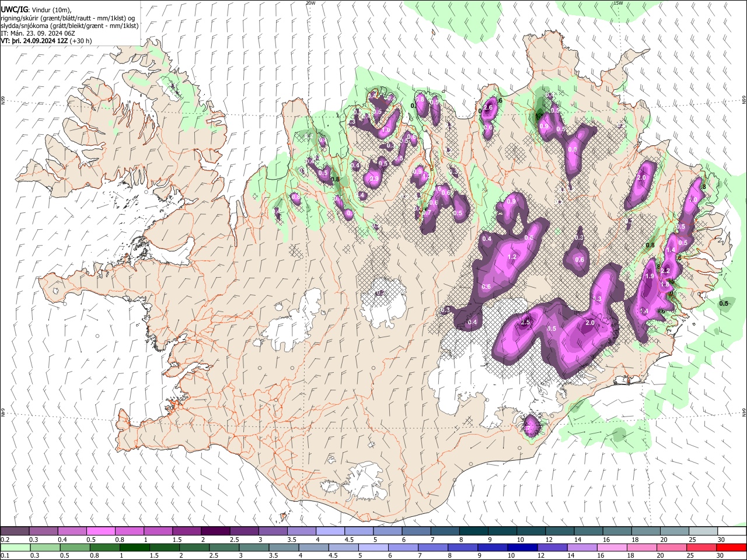This screenshot has height=560, width=747.
Task: Click the 'rigning/skúrir (grænt/blátt/rautt - mm/1klst) og' line
Action: (x=68, y=18)
